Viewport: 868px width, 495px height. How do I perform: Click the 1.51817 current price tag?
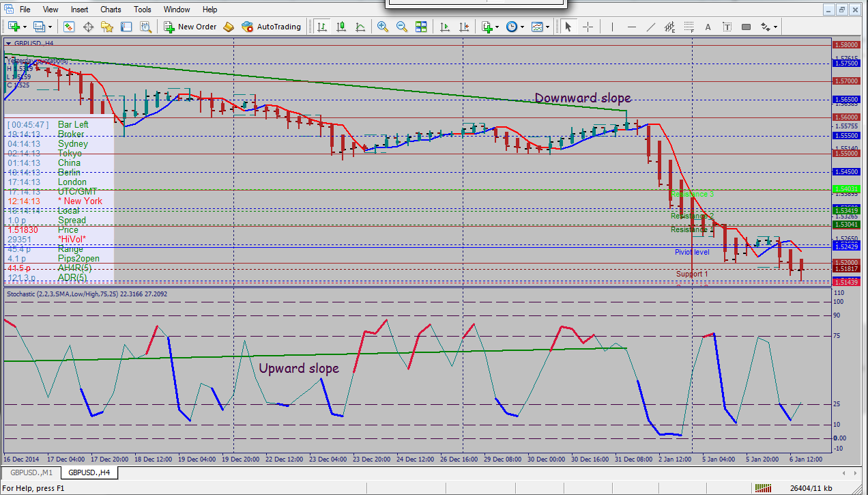(x=845, y=269)
